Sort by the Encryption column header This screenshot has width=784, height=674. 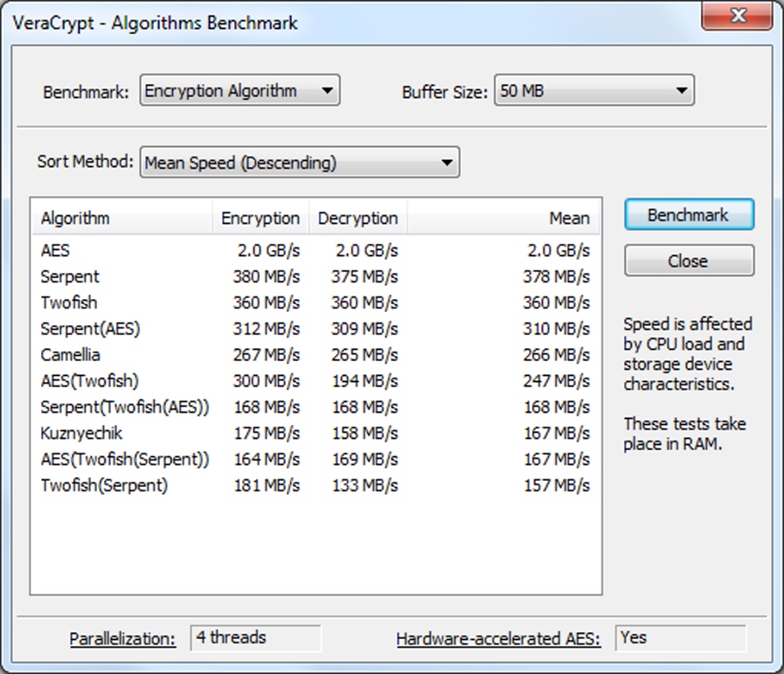click(x=260, y=219)
